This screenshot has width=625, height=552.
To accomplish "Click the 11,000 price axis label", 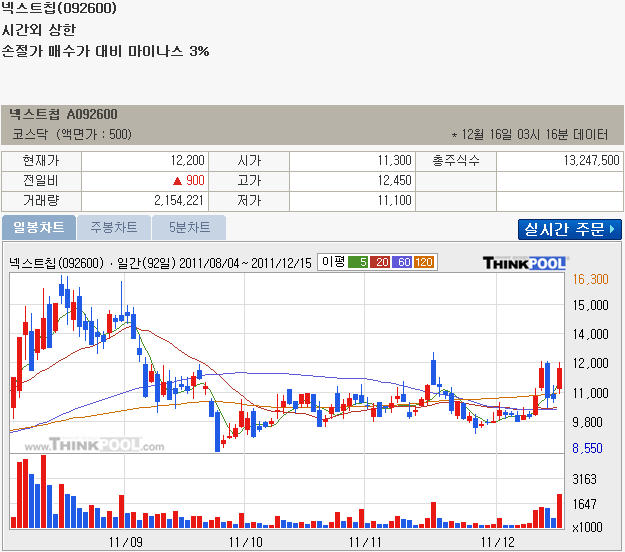I will pyautogui.click(x=590, y=393).
